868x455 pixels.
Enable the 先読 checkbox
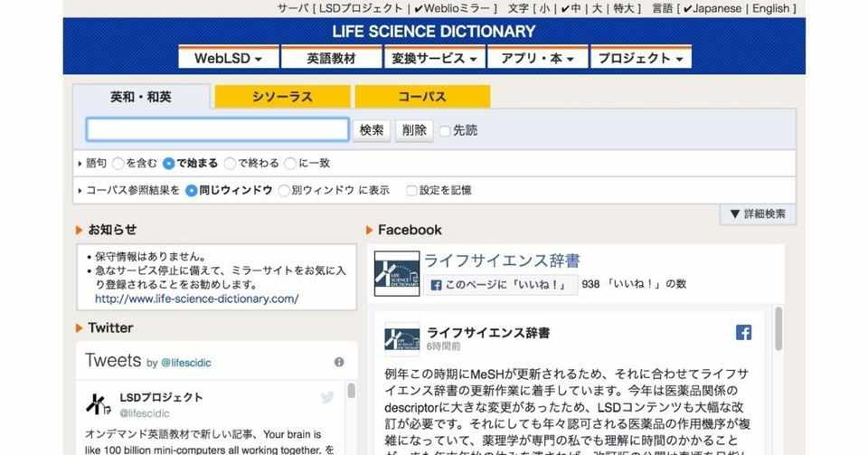click(x=445, y=130)
